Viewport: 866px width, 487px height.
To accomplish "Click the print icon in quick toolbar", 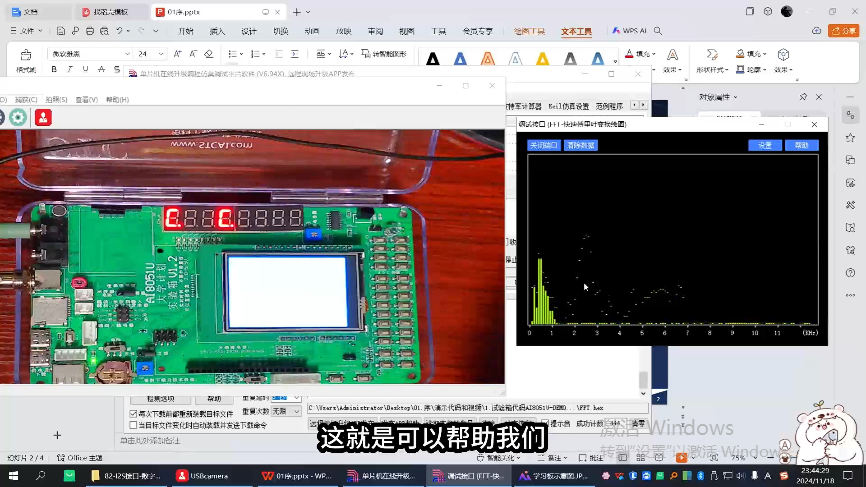I will (x=89, y=31).
